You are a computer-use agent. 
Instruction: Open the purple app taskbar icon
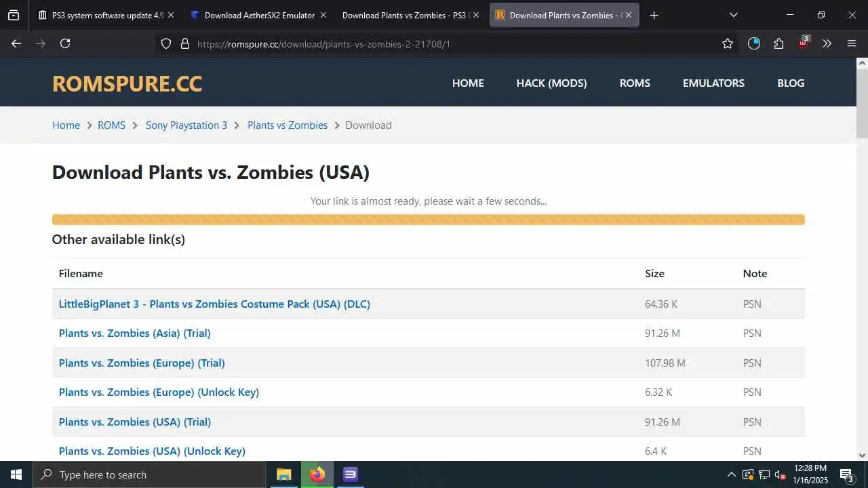(350, 474)
